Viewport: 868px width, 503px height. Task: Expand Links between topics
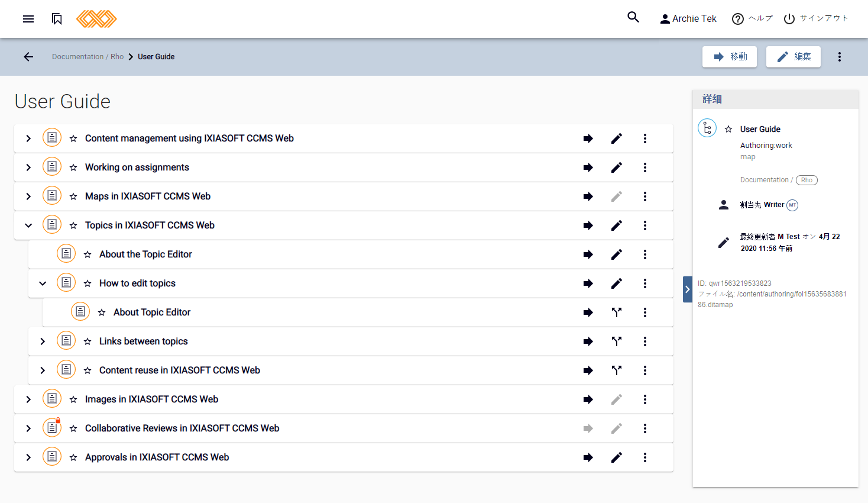pos(43,341)
